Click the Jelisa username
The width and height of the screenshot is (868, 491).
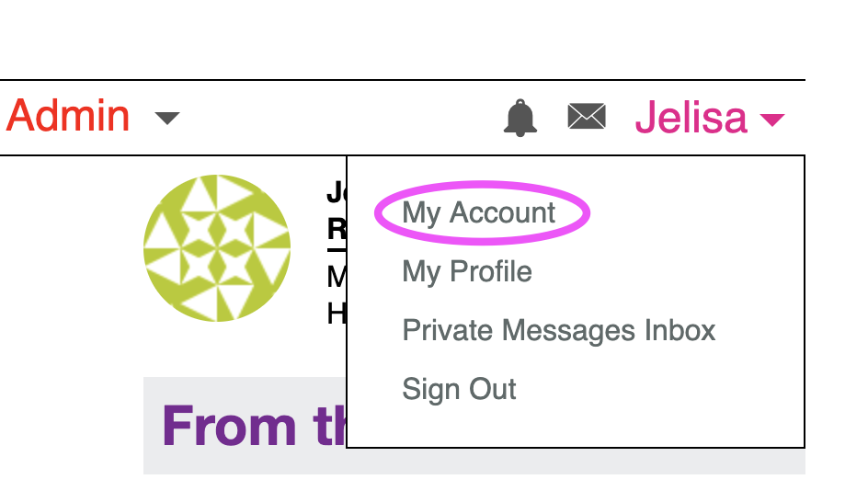[x=691, y=117]
